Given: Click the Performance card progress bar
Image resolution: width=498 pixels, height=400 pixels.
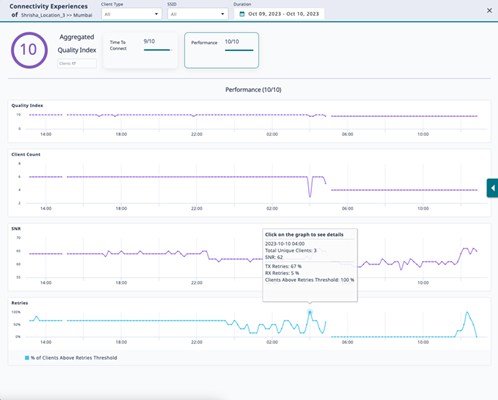Looking at the screenshot, I should tap(239, 50).
